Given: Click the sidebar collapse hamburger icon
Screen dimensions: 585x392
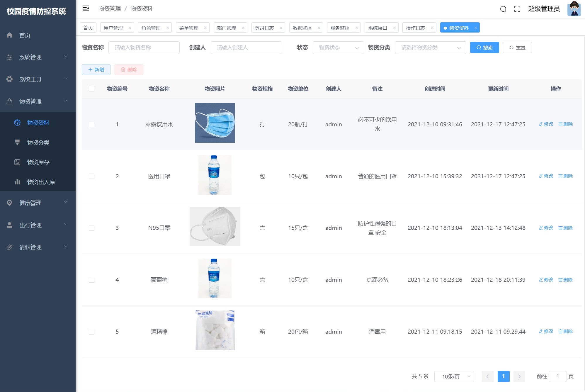Looking at the screenshot, I should click(x=86, y=9).
